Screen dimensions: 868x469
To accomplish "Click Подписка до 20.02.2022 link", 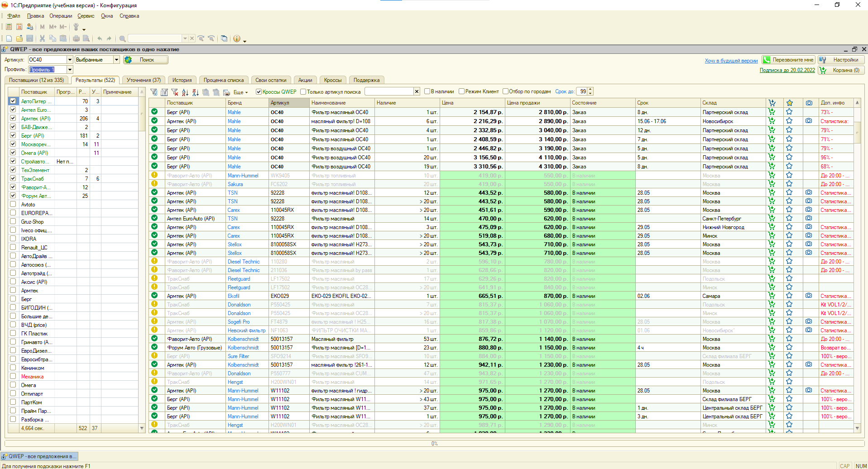I will click(787, 70).
